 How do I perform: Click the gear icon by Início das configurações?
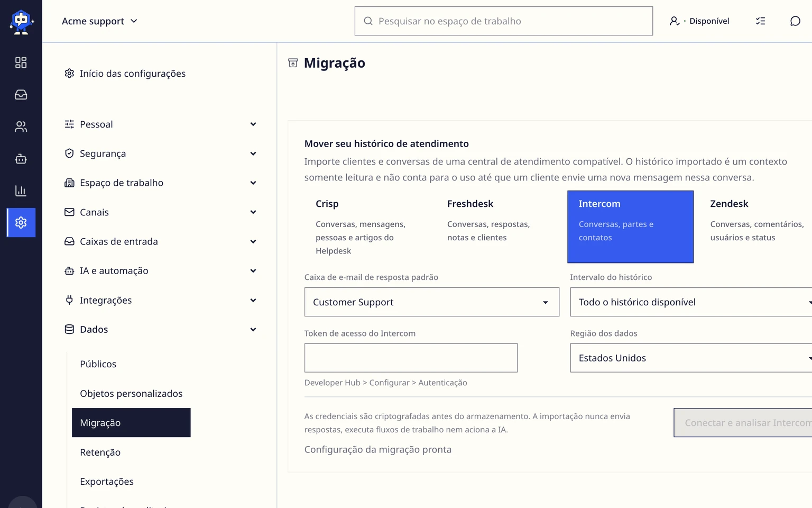click(x=69, y=73)
